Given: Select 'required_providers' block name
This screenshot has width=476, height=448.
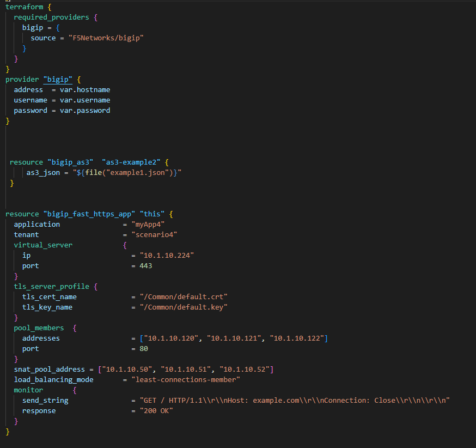Looking at the screenshot, I should [x=52, y=17].
